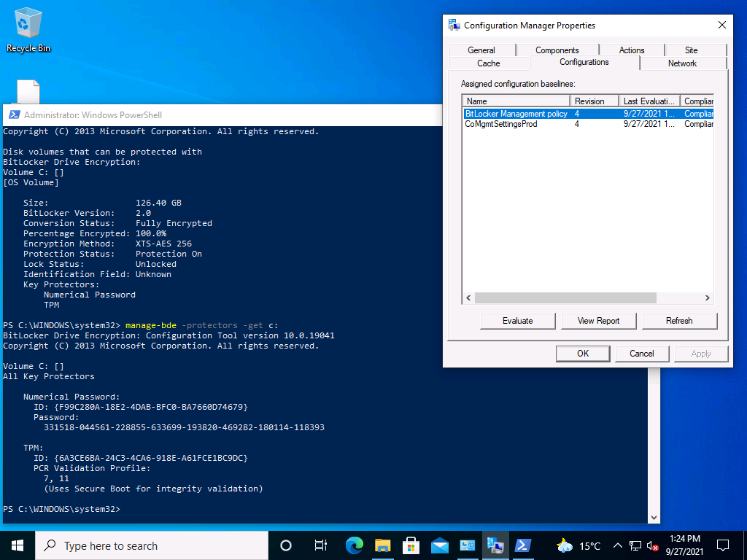Click the TPM protector ID in PowerShell
747x560 pixels.
click(141, 458)
